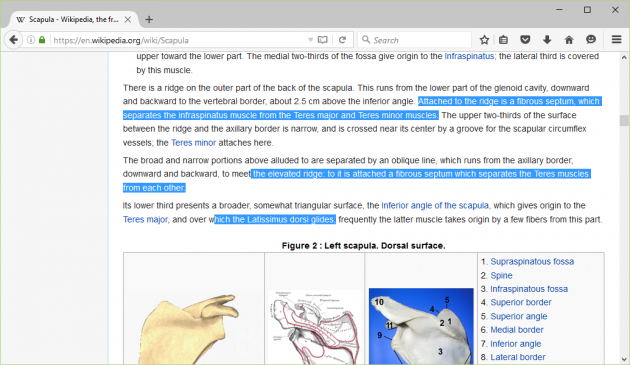The image size is (630, 365).
Task: Save the page to Pocket
Action: tap(525, 40)
